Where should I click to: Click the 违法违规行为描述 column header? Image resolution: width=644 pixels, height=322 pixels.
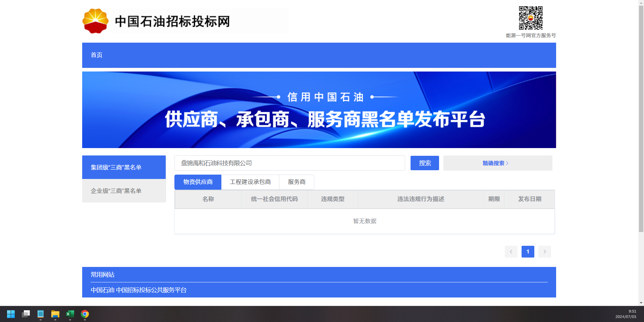(421, 199)
